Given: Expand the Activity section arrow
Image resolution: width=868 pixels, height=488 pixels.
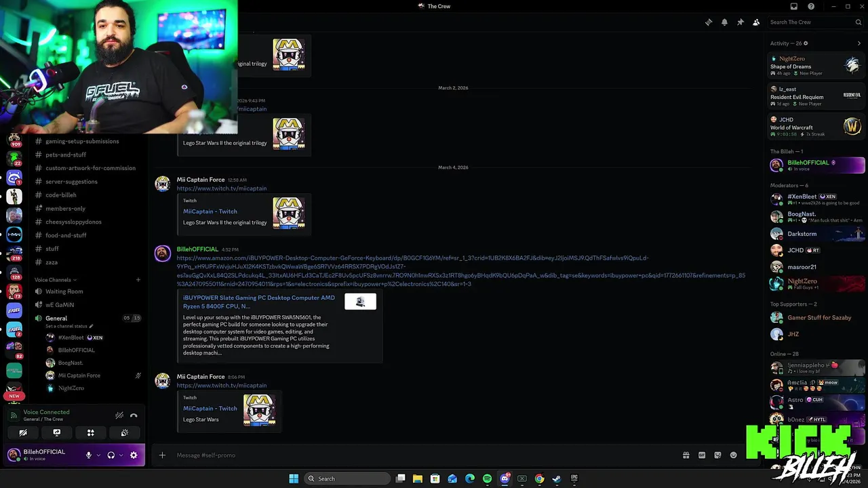Looking at the screenshot, I should pos(859,43).
